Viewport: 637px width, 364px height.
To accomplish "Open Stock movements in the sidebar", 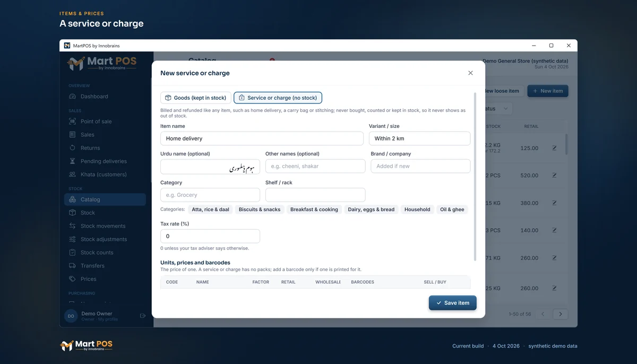I will [105, 226].
